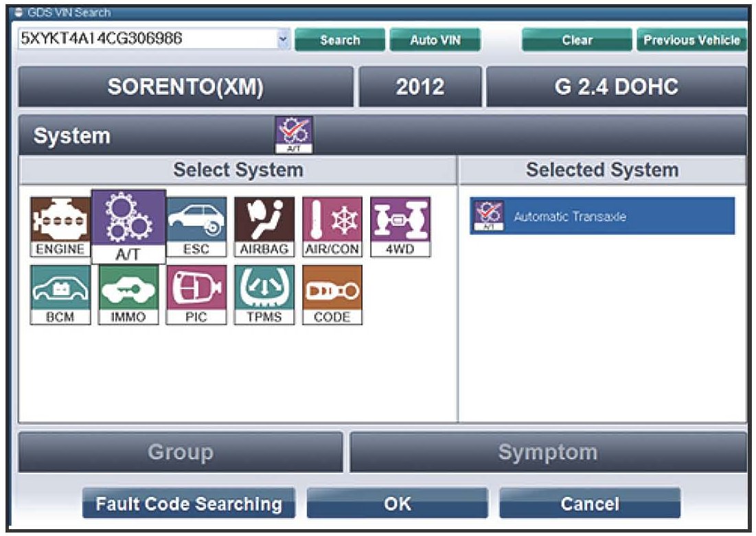Choose the TPMS tire pressure icon

[x=264, y=294]
